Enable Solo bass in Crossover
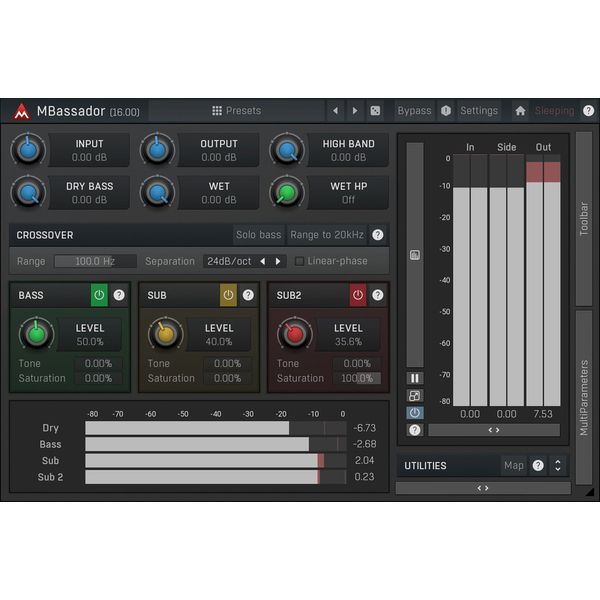The width and height of the screenshot is (600, 600). (258, 235)
